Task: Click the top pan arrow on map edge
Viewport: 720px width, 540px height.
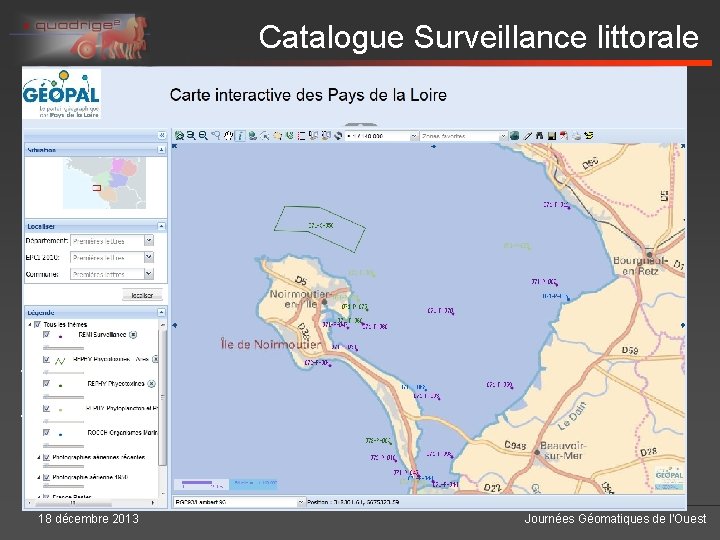Action: point(433,146)
